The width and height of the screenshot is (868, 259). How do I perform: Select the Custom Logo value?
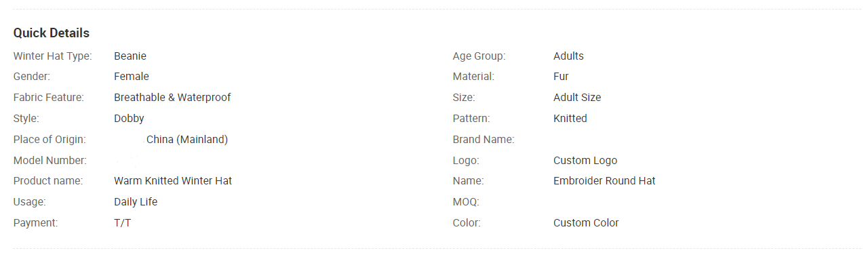(585, 161)
